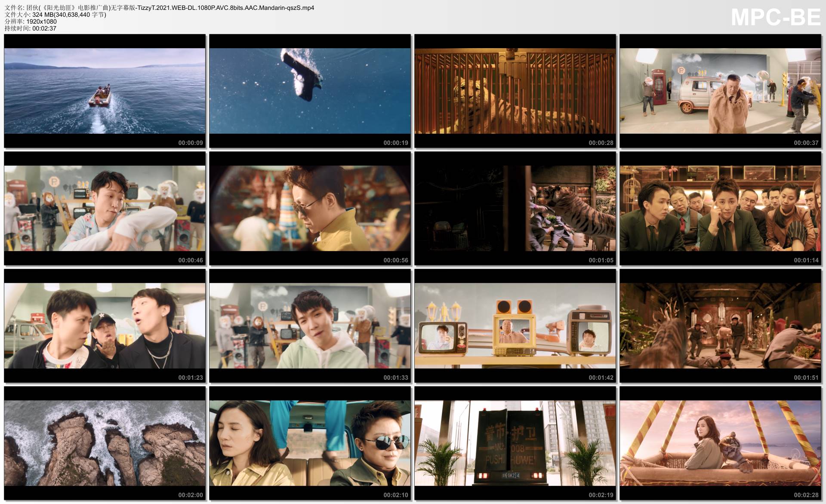Click the 00:00:09 timestamp label
The width and height of the screenshot is (826, 504).
(191, 143)
